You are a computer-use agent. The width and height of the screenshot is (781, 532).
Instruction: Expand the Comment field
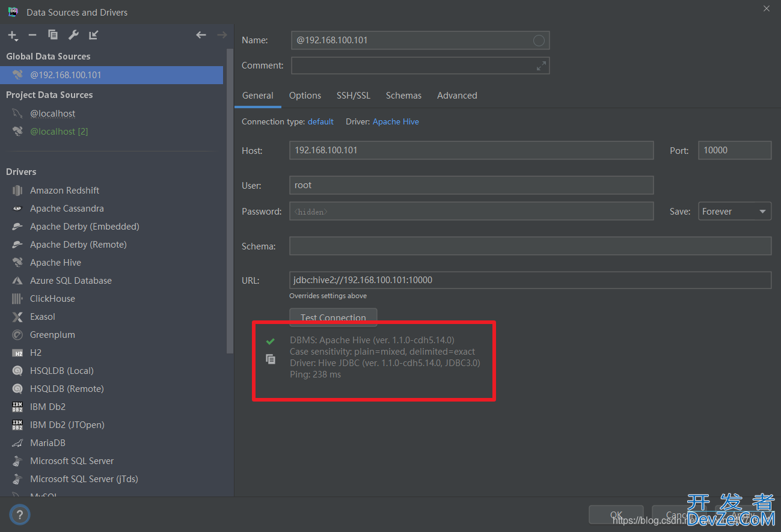(541, 66)
